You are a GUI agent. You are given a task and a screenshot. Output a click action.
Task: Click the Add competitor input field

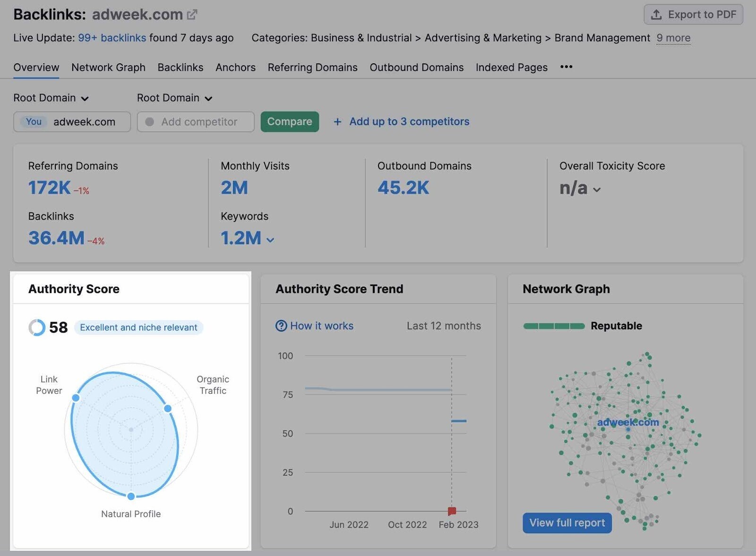tap(196, 122)
